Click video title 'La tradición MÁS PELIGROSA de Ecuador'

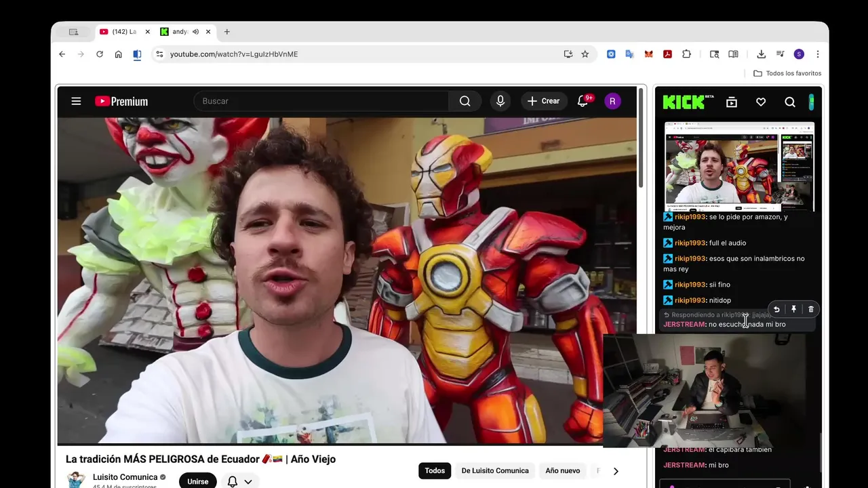click(x=201, y=459)
